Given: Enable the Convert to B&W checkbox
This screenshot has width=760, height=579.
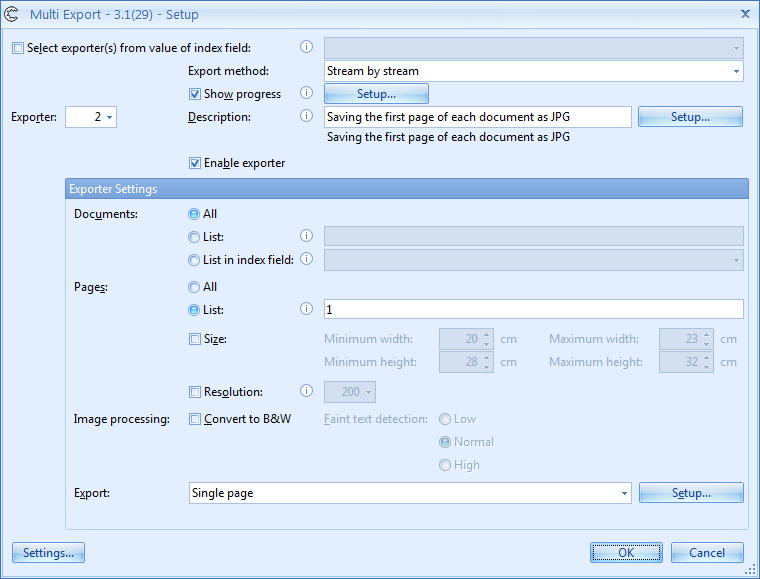Looking at the screenshot, I should point(195,419).
